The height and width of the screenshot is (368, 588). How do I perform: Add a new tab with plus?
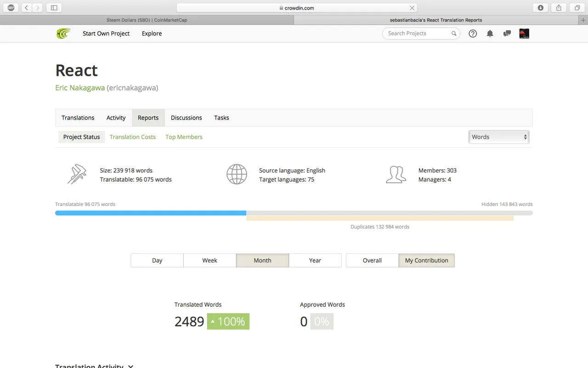point(583,20)
